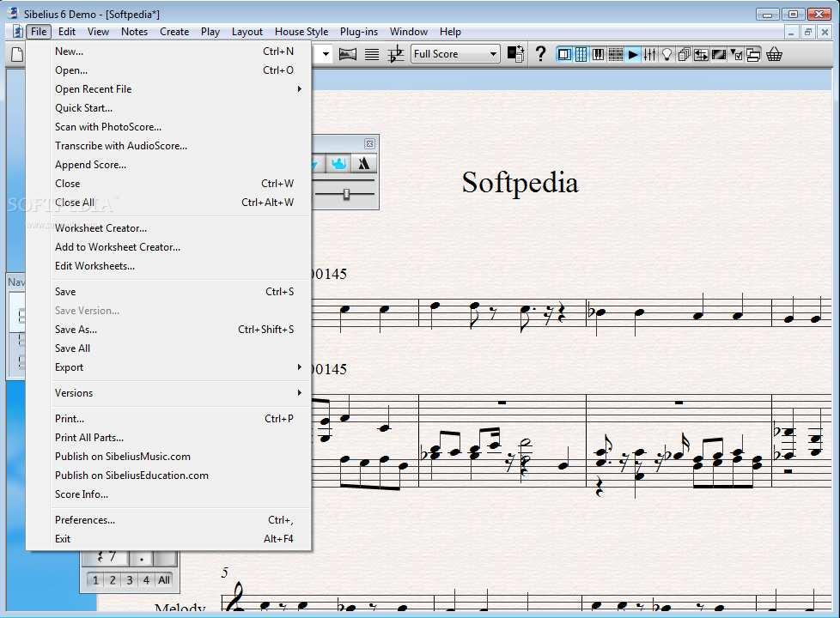This screenshot has width=840, height=618.
Task: Toggle the Parts window icon
Action: [x=684, y=54]
